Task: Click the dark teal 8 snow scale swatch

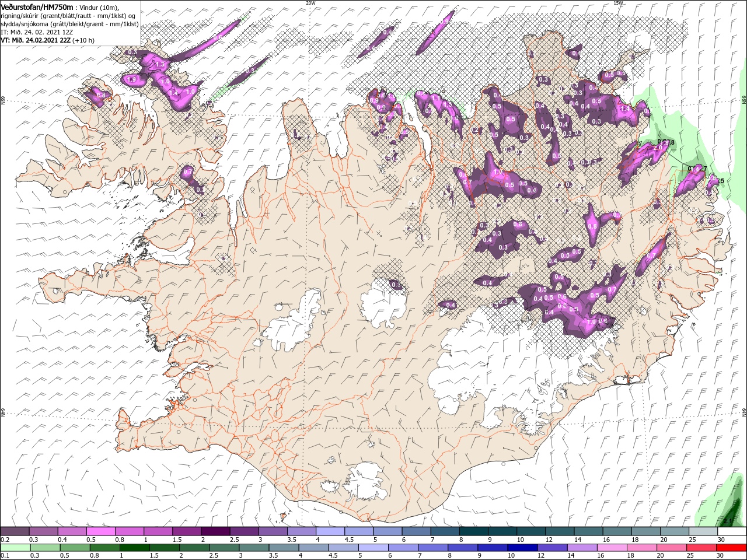Action: coord(474,531)
